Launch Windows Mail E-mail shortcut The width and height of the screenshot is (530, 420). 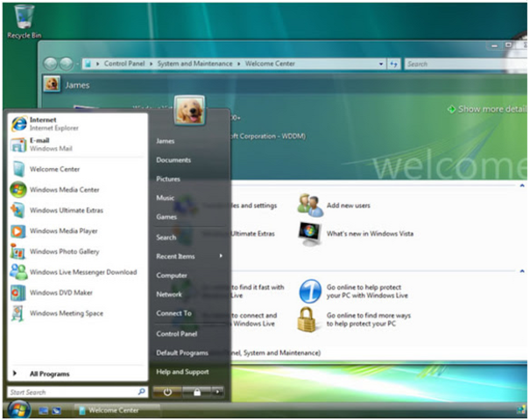(78, 144)
